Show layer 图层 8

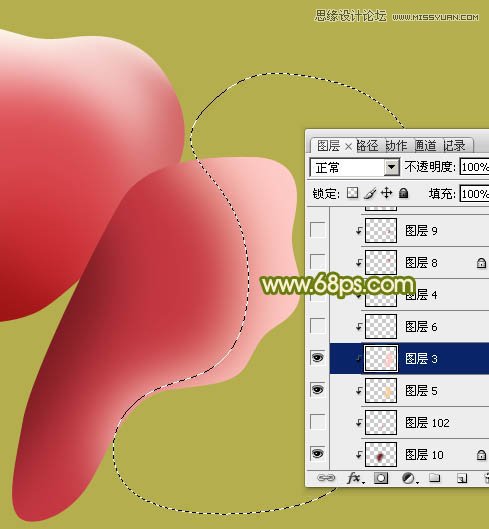pos(318,261)
